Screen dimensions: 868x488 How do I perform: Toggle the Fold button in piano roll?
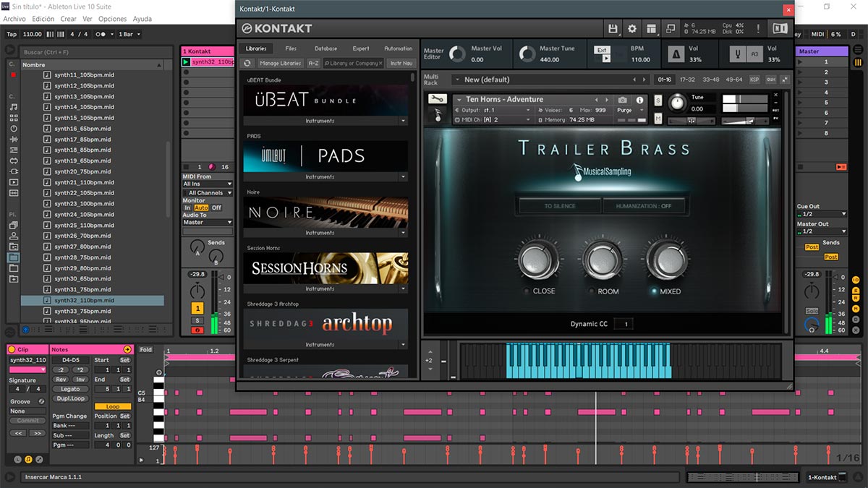point(146,350)
